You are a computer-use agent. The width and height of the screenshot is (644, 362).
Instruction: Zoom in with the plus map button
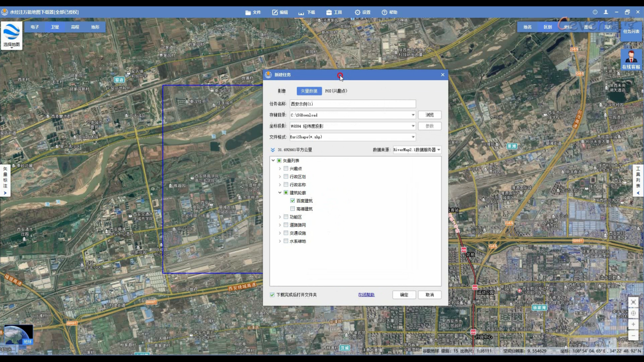click(x=633, y=324)
